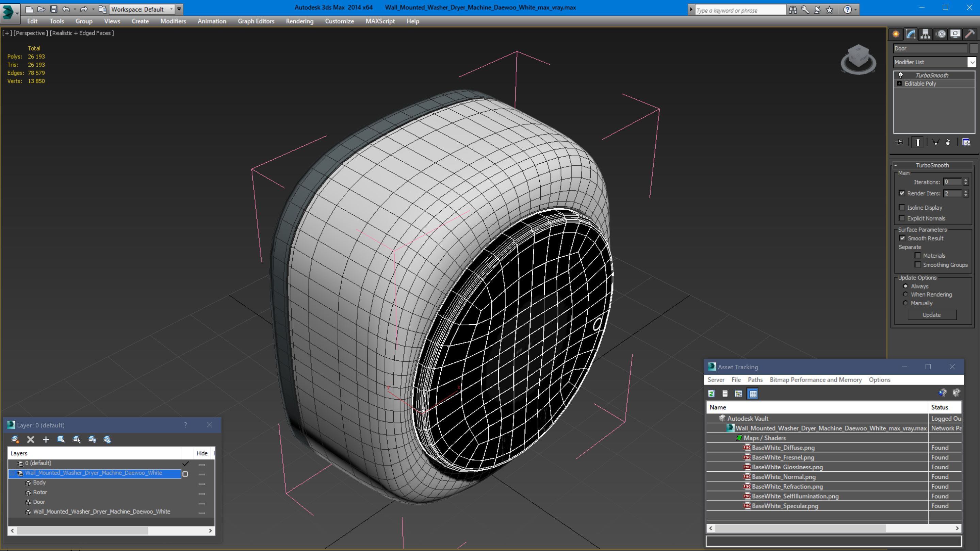
Task: Open the Rendering menu
Action: click(300, 21)
